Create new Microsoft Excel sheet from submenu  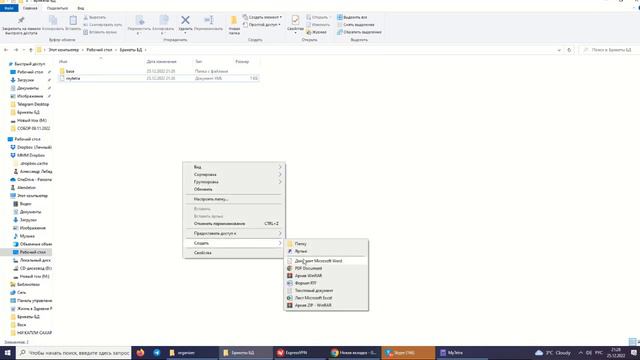pos(326,298)
